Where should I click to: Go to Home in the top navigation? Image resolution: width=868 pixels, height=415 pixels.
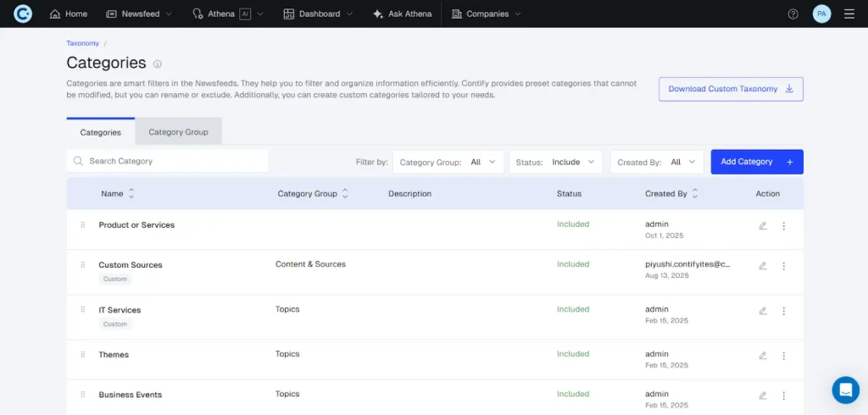(69, 14)
